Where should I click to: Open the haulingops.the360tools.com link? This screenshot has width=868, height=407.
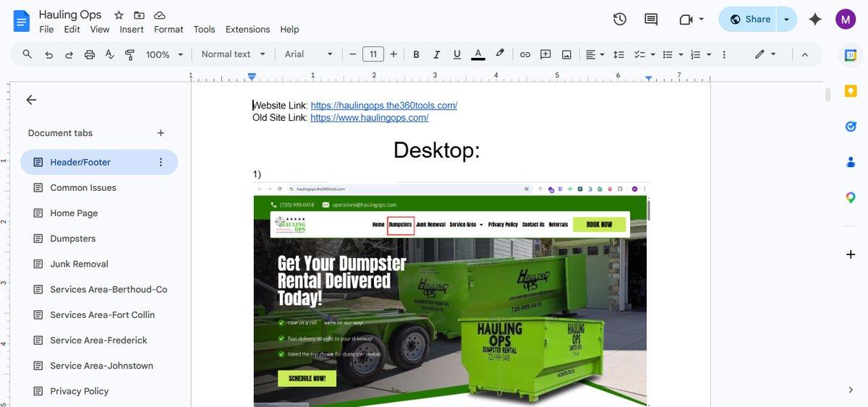[x=384, y=106]
